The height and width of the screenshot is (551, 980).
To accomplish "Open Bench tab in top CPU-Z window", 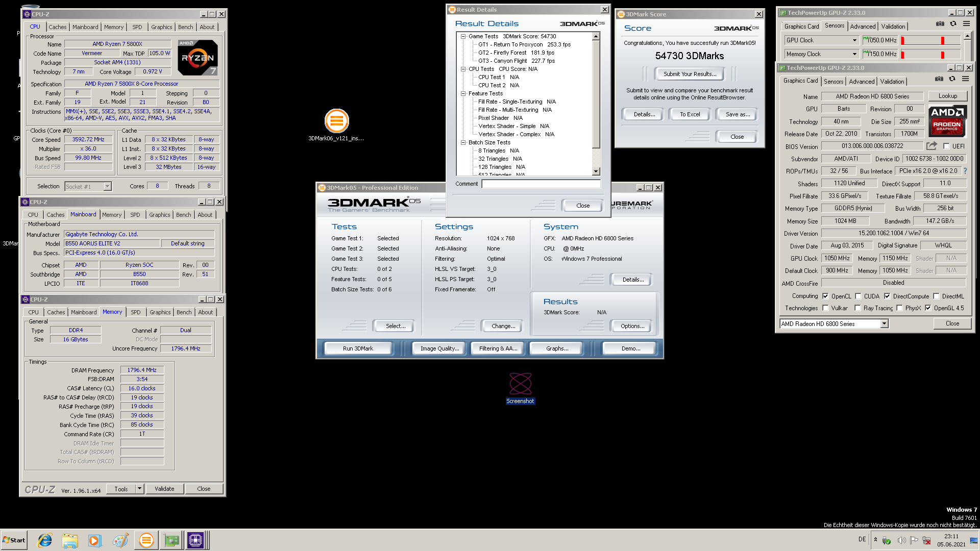I will [186, 27].
